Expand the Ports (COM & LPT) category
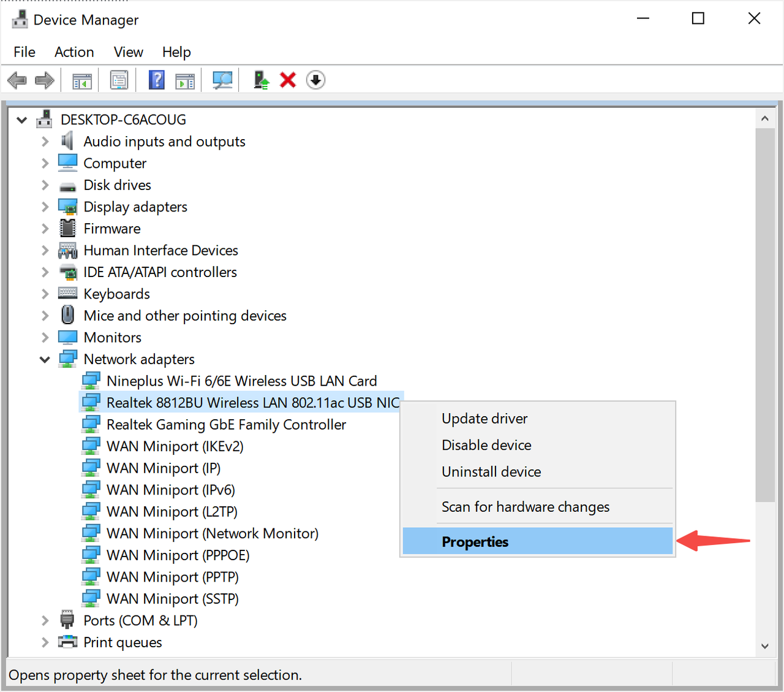784x692 pixels. pyautogui.click(x=45, y=621)
